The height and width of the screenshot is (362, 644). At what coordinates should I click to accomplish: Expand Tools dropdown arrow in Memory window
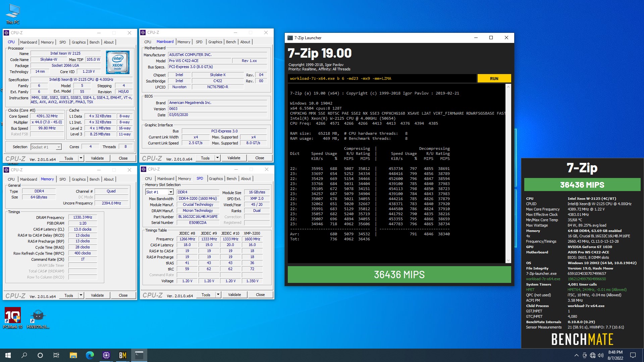coord(81,295)
